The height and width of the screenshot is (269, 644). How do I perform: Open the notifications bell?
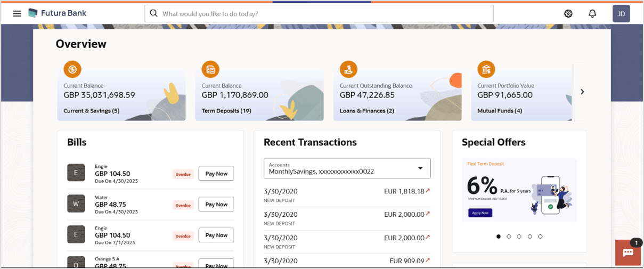[592, 14]
